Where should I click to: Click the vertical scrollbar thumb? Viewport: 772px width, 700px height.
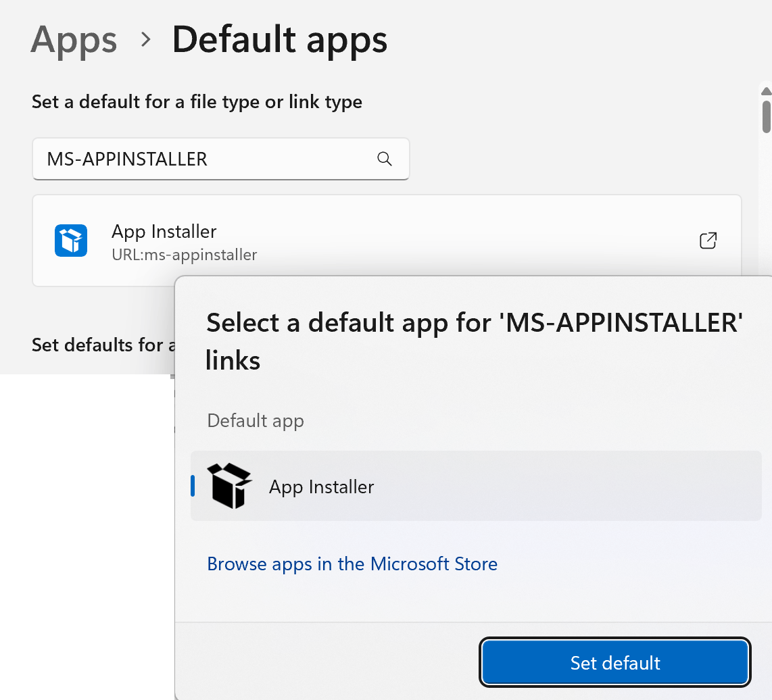pos(766,117)
